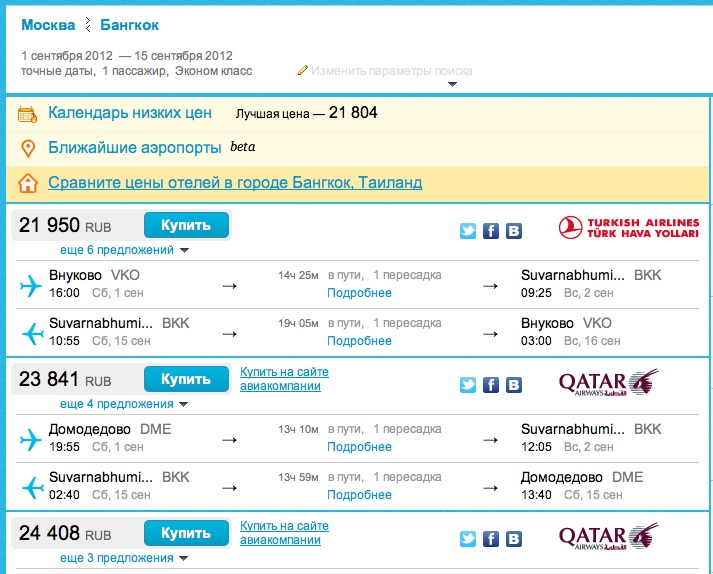The image size is (713, 574).
Task: Click the price text 23 841 RUB
Action: pos(65,379)
